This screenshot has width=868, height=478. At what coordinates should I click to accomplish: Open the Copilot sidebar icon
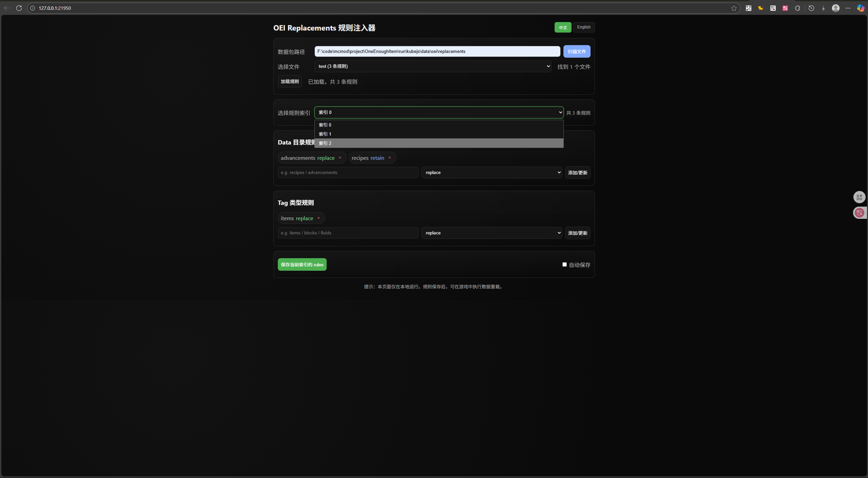861,8
